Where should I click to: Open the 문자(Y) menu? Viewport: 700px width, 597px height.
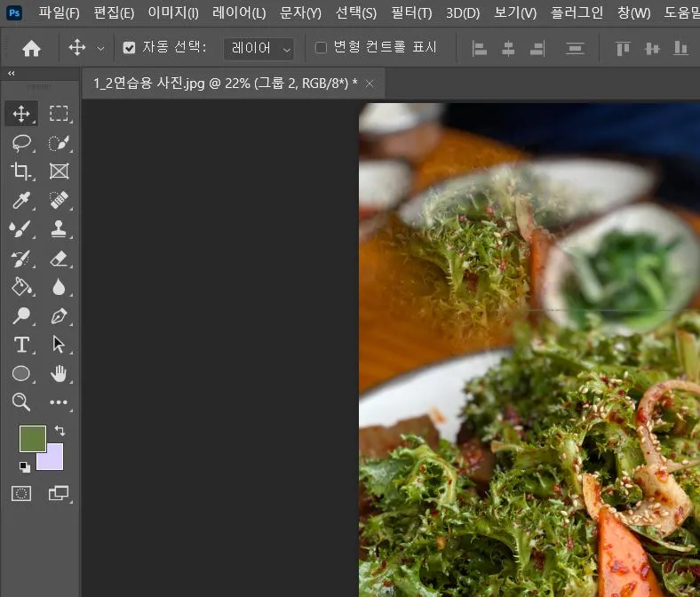[x=300, y=12]
